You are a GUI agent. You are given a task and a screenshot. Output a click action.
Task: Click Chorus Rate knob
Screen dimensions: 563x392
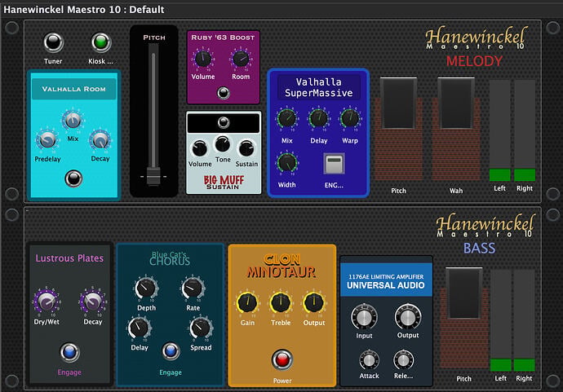(193, 288)
